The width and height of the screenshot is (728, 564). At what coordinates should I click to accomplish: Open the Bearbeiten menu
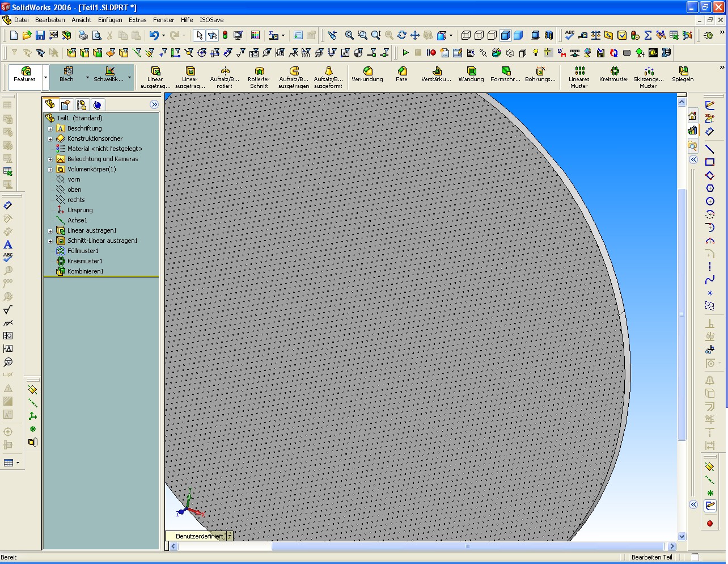click(50, 20)
